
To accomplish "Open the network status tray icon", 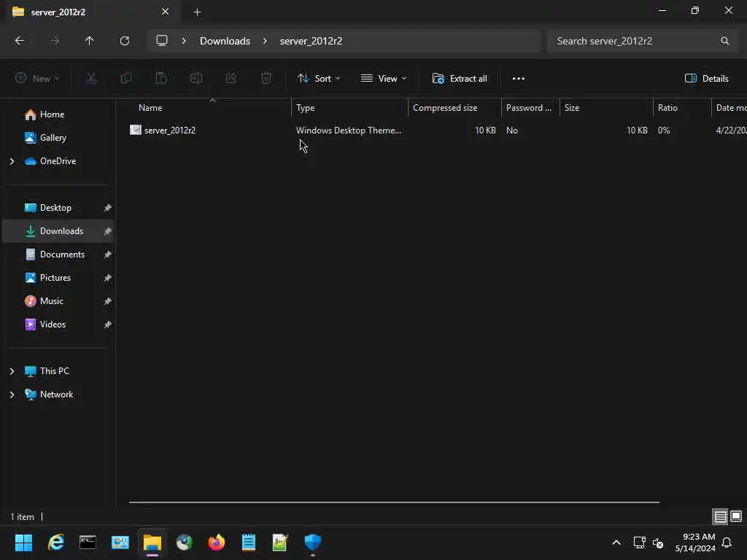I will [x=639, y=542].
